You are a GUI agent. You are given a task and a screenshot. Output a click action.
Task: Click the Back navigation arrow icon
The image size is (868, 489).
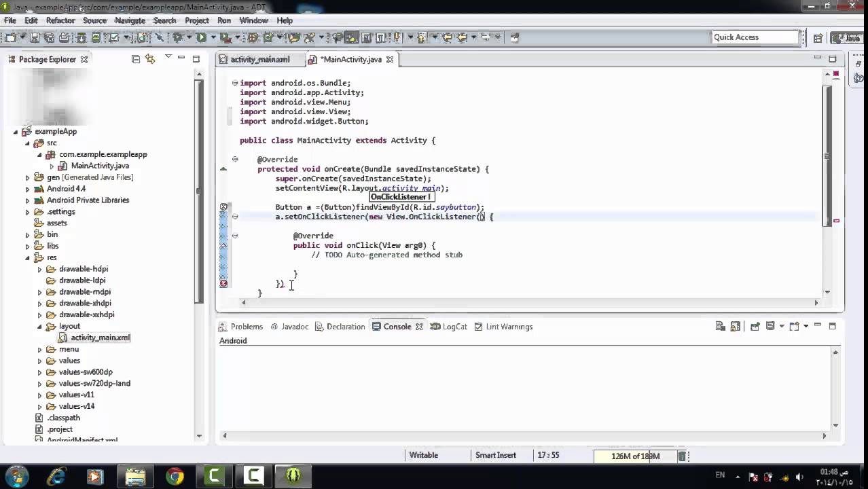[462, 37]
